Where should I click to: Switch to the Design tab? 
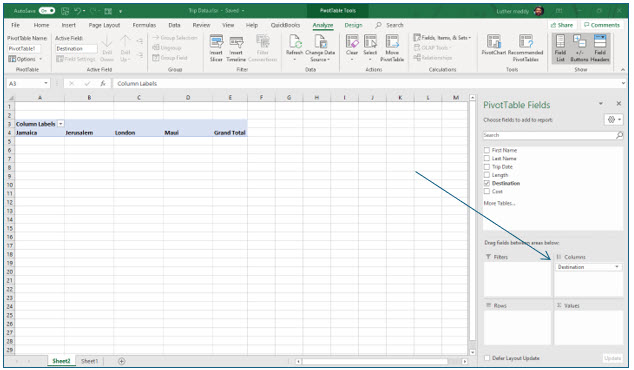click(x=353, y=25)
